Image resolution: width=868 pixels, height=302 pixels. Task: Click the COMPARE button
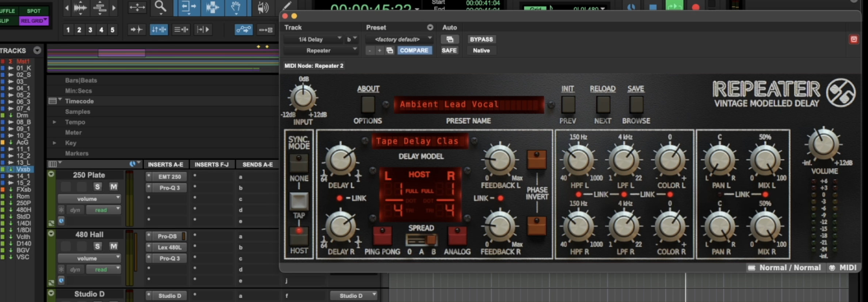[414, 51]
